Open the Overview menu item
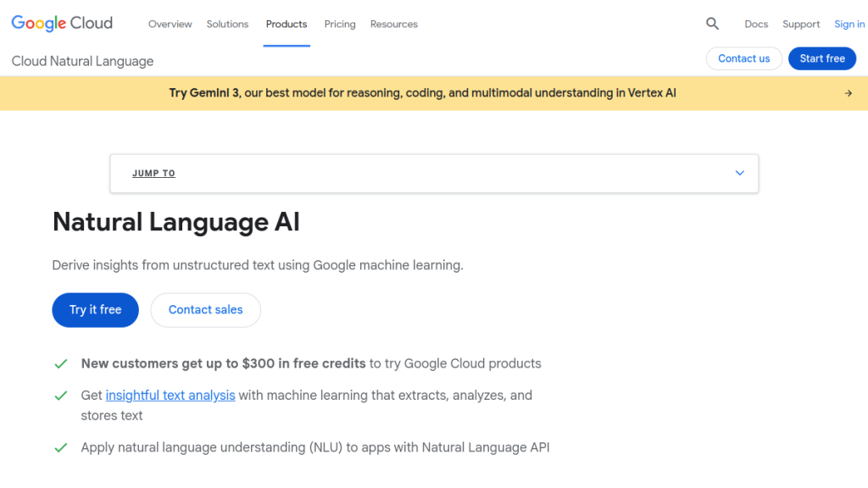Image resolution: width=868 pixels, height=488 pixels. click(170, 25)
